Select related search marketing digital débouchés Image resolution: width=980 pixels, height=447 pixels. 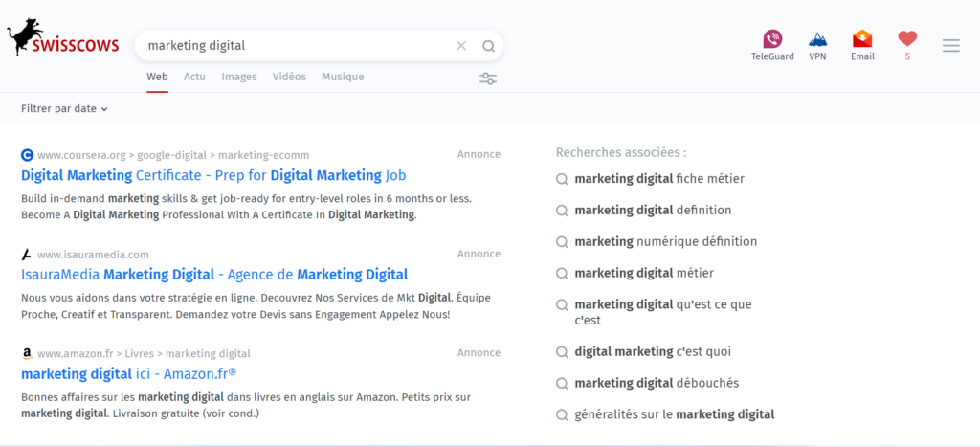[x=656, y=383]
